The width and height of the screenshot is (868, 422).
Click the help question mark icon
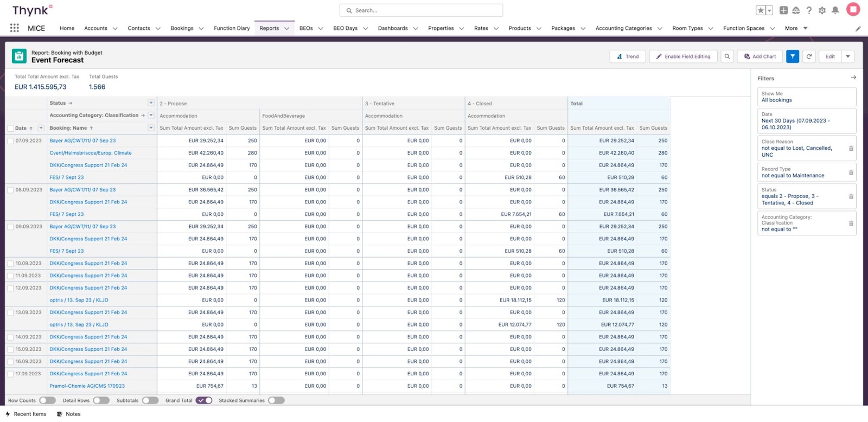pyautogui.click(x=809, y=10)
